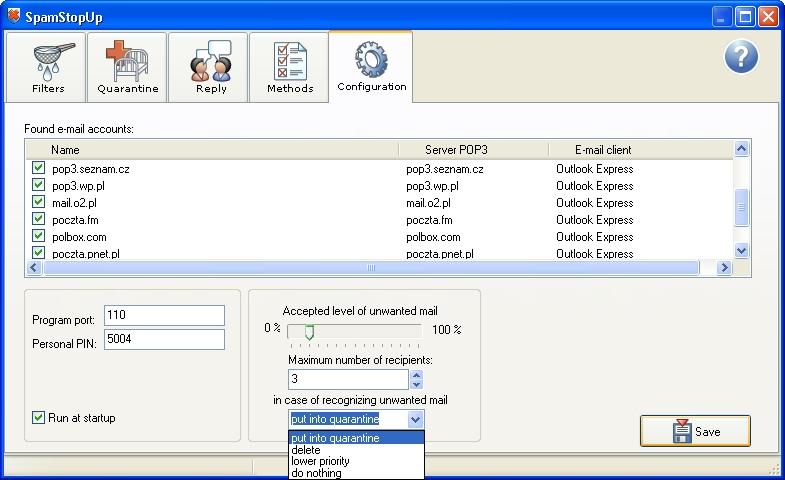Click the accounts list scroll up arrow

[741, 149]
